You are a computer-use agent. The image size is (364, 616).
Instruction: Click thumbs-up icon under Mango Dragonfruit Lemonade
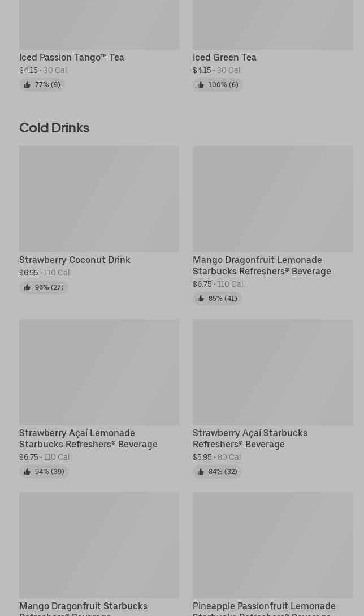[201, 299]
